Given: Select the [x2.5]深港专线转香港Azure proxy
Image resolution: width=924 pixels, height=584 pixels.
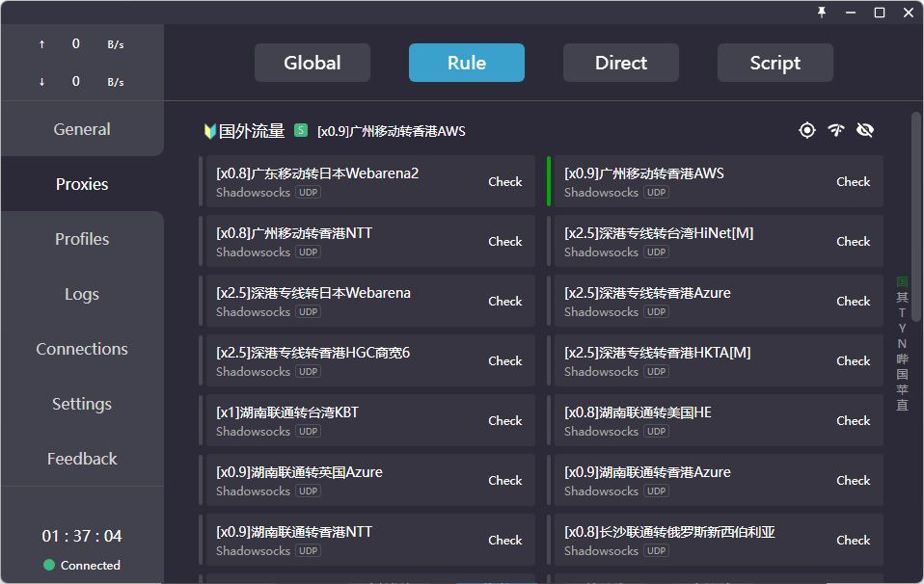Looking at the screenshot, I should click(716, 301).
